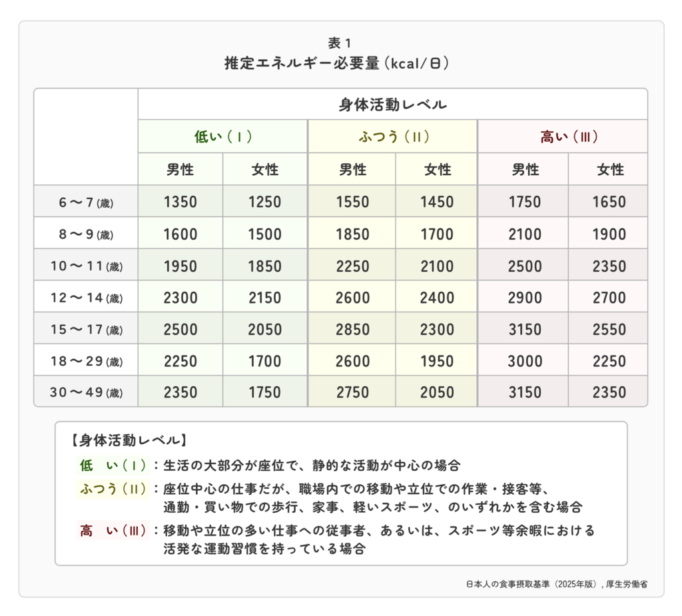682x616 pixels.
Task: Select the row label 10〜11（歳）
Action: coord(87,266)
